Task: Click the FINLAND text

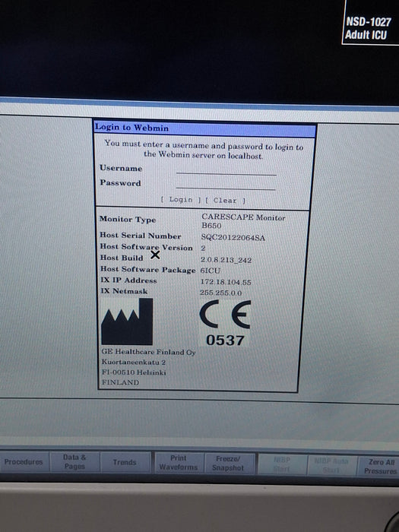Action: tap(120, 382)
